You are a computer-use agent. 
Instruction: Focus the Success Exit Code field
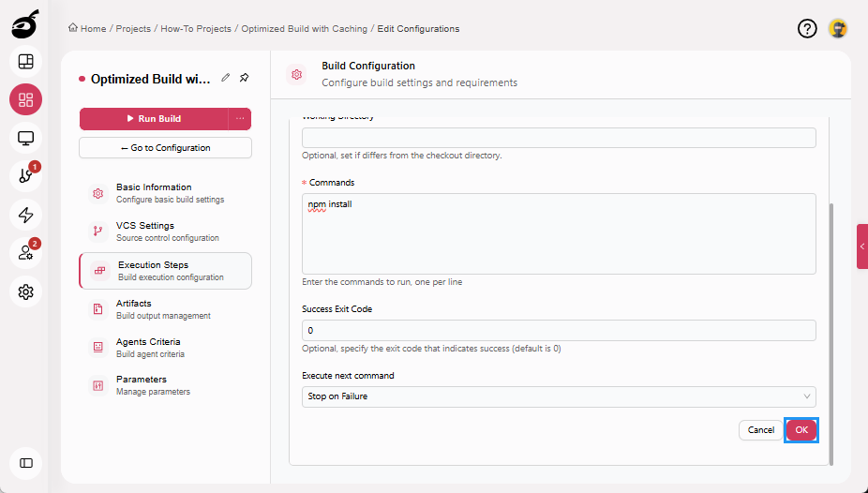(x=559, y=330)
